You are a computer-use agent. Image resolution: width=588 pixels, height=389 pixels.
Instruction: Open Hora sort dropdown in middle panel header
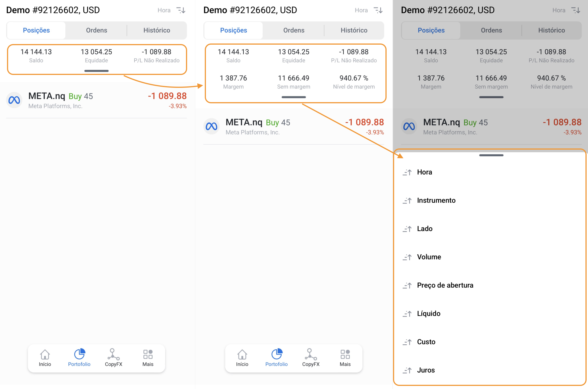361,10
